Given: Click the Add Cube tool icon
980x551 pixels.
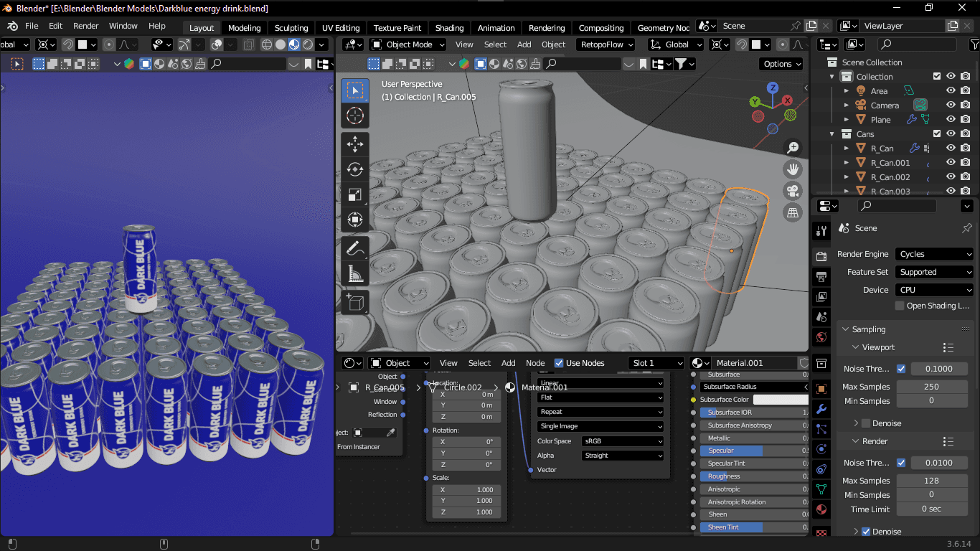Looking at the screenshot, I should (x=355, y=302).
